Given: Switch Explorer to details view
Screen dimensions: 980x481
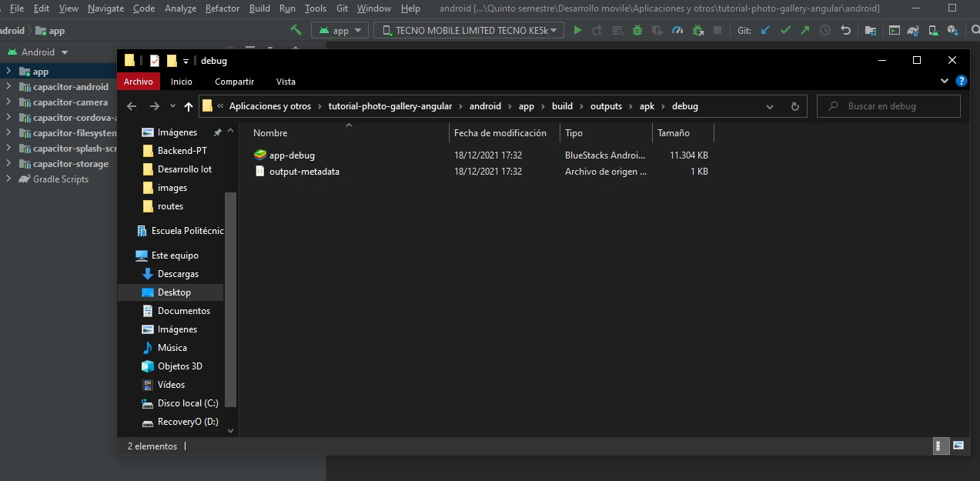Looking at the screenshot, I should point(941,445).
